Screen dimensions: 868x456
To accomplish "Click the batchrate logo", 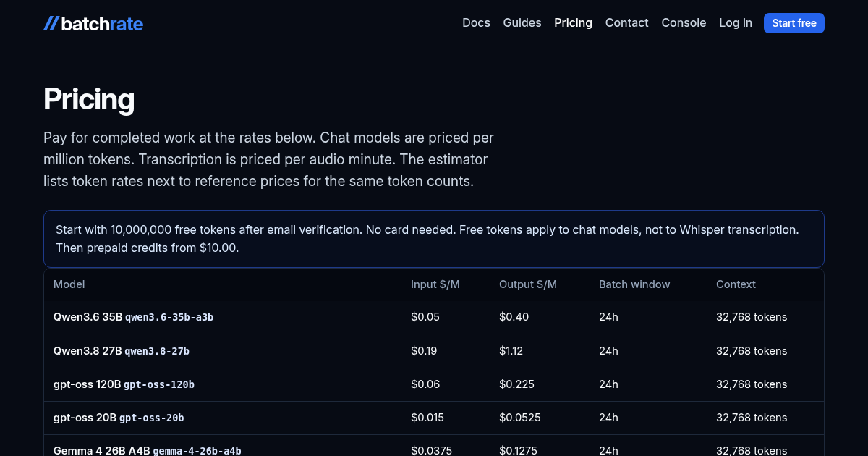I will 93,23.
